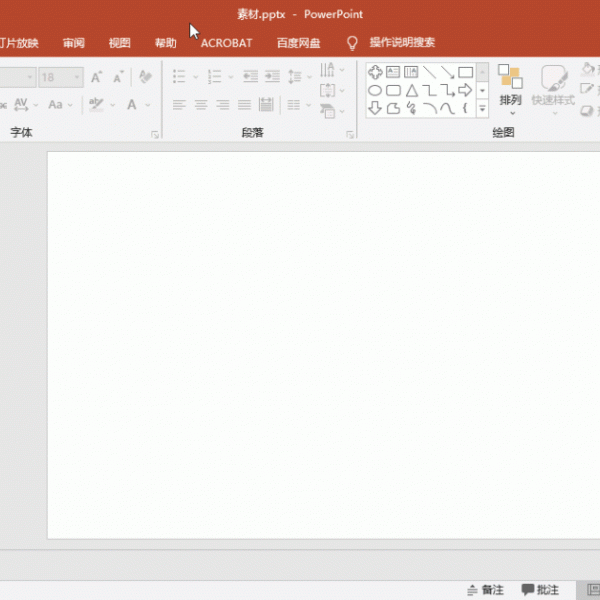Click the Clear All Formatting icon
This screenshot has height=600, width=600.
145,77
